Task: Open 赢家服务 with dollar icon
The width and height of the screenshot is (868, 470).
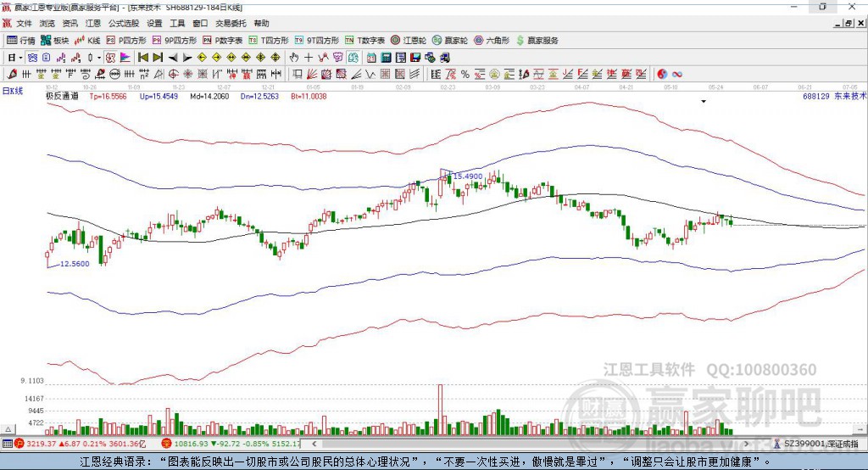Action: tap(537, 41)
